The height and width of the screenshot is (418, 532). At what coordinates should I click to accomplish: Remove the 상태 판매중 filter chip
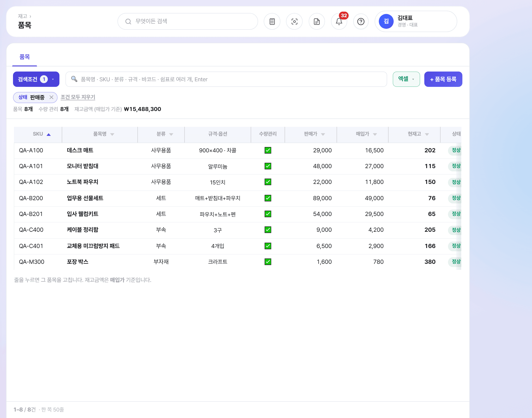(x=51, y=97)
